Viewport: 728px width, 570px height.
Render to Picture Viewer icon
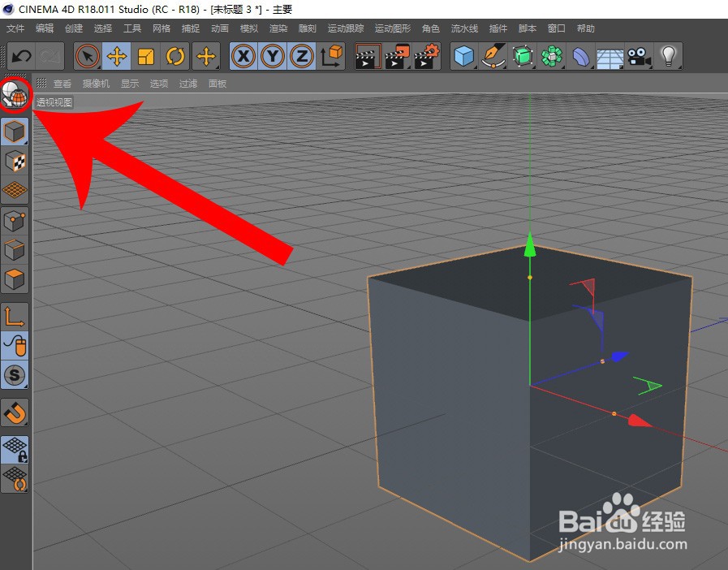tap(398, 56)
